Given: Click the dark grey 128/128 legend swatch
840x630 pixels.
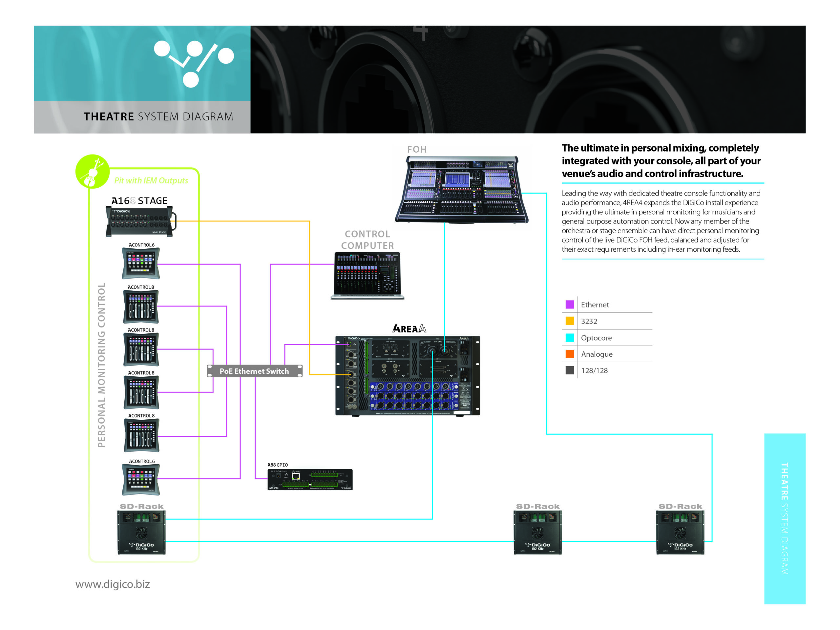Looking at the screenshot, I should 570,370.
